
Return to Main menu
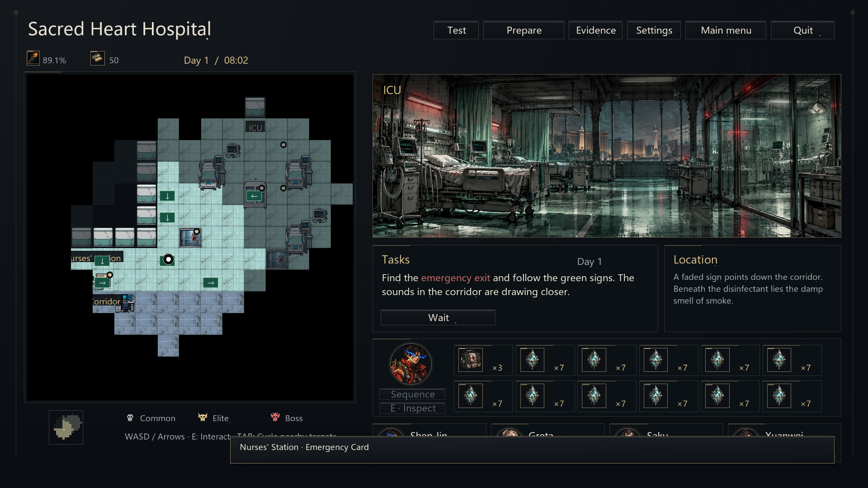point(726,30)
